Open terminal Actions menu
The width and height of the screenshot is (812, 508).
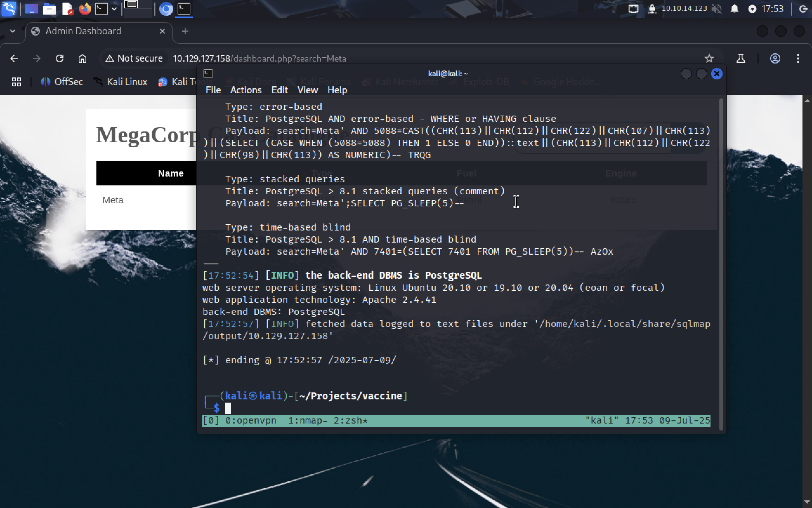(x=246, y=90)
